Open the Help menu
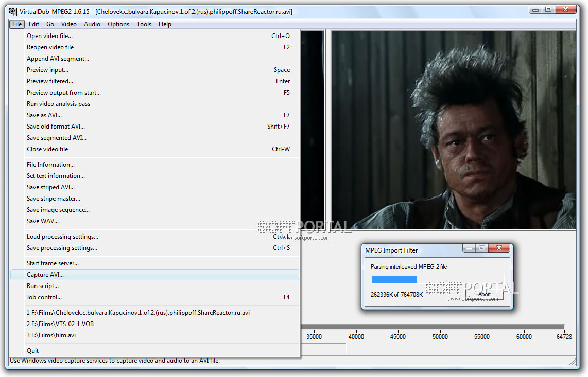Image resolution: width=588 pixels, height=377 pixels. (165, 24)
